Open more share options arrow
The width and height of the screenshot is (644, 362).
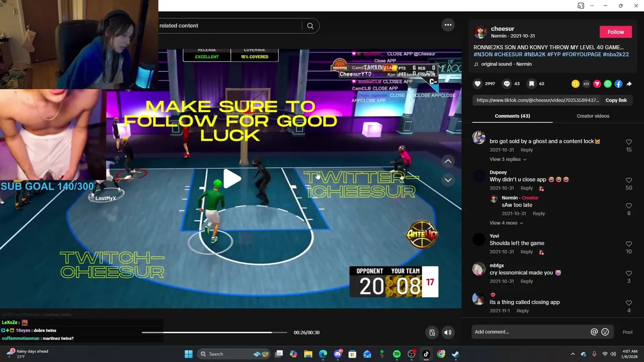629,84
